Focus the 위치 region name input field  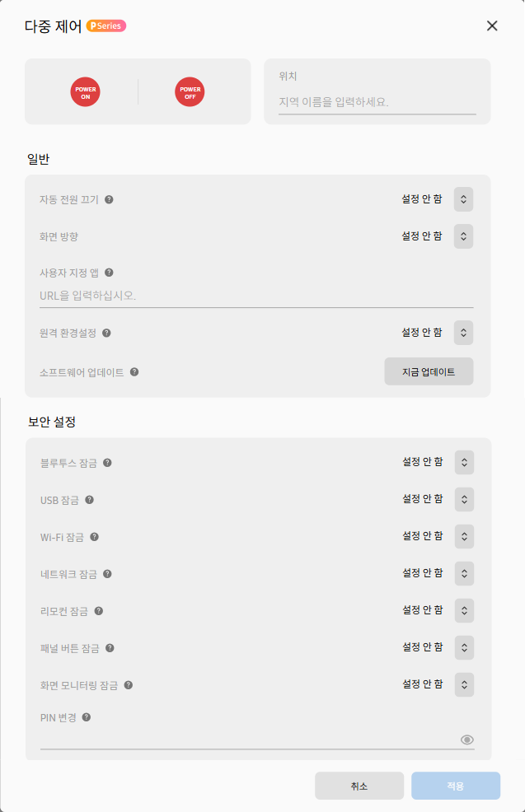click(377, 102)
